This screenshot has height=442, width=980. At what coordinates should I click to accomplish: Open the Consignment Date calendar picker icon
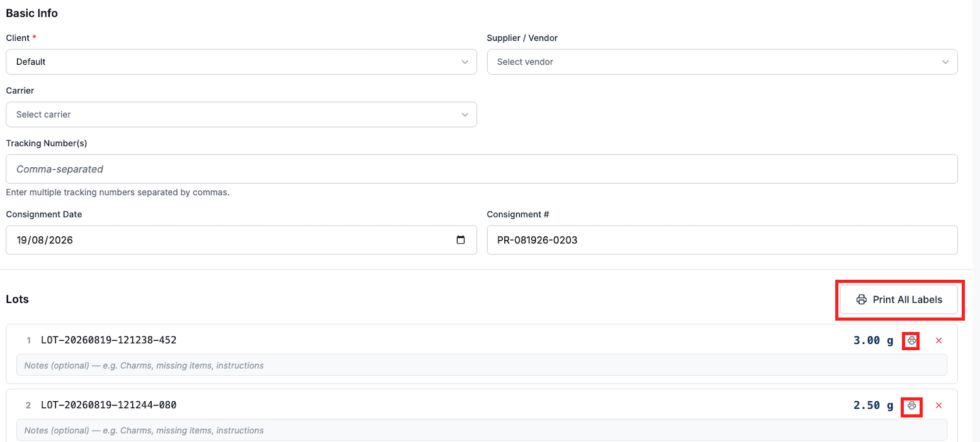(x=460, y=240)
